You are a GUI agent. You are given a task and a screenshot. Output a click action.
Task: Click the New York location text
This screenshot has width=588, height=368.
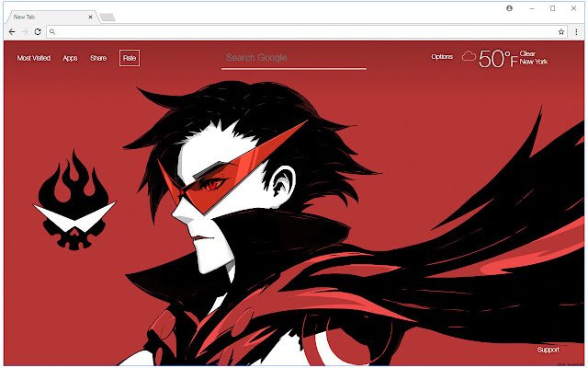[534, 62]
